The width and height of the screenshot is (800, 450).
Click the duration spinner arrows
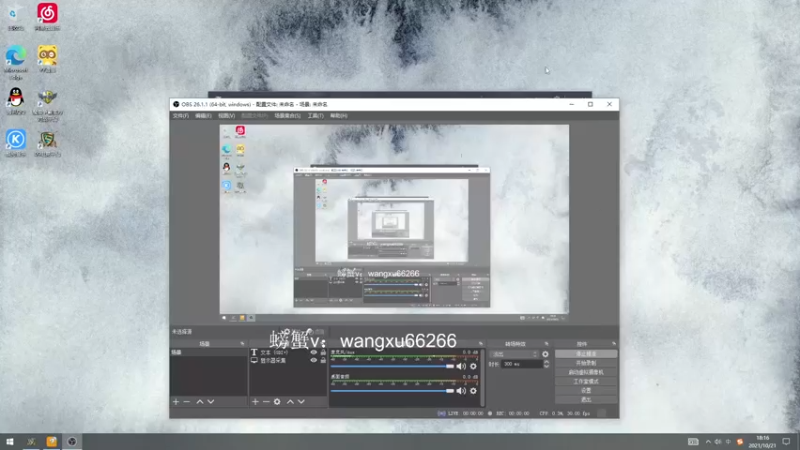546,364
